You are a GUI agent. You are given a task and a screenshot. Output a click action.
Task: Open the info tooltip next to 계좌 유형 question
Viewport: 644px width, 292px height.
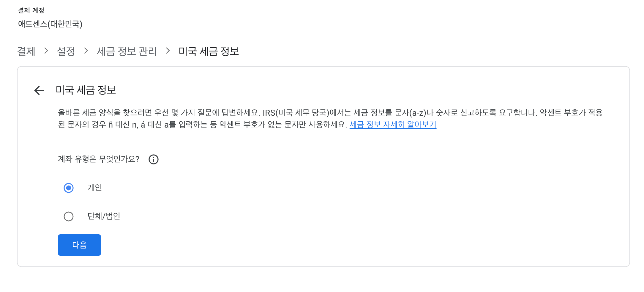(x=154, y=159)
